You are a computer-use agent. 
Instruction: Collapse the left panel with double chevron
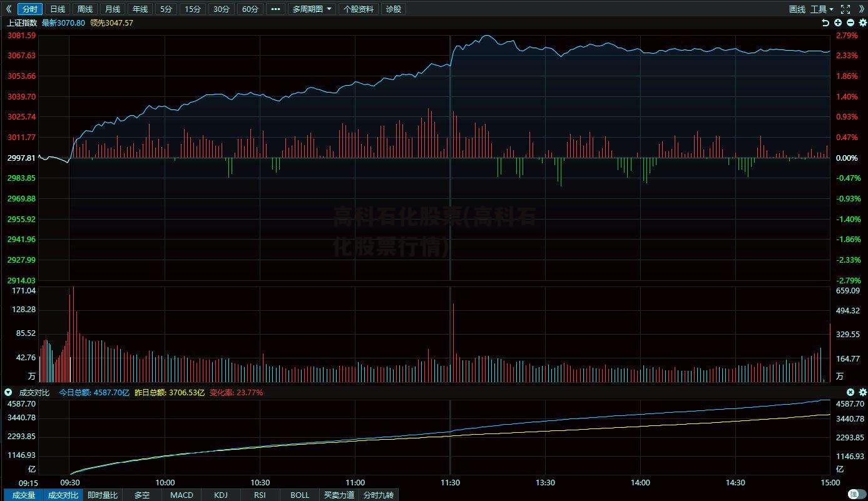(8, 9)
